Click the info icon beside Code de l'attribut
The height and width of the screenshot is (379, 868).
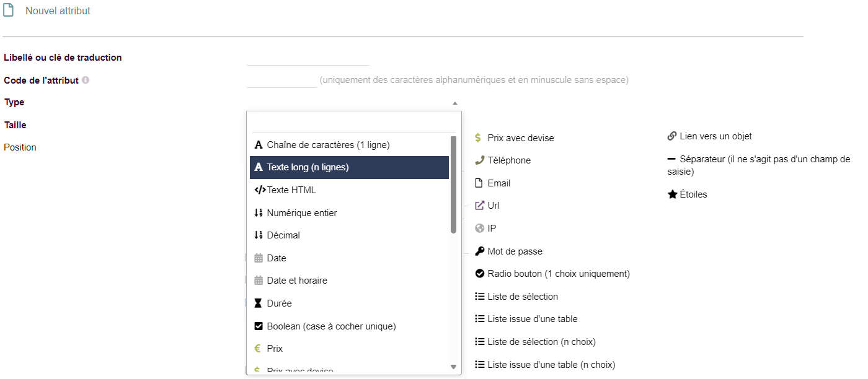point(86,81)
